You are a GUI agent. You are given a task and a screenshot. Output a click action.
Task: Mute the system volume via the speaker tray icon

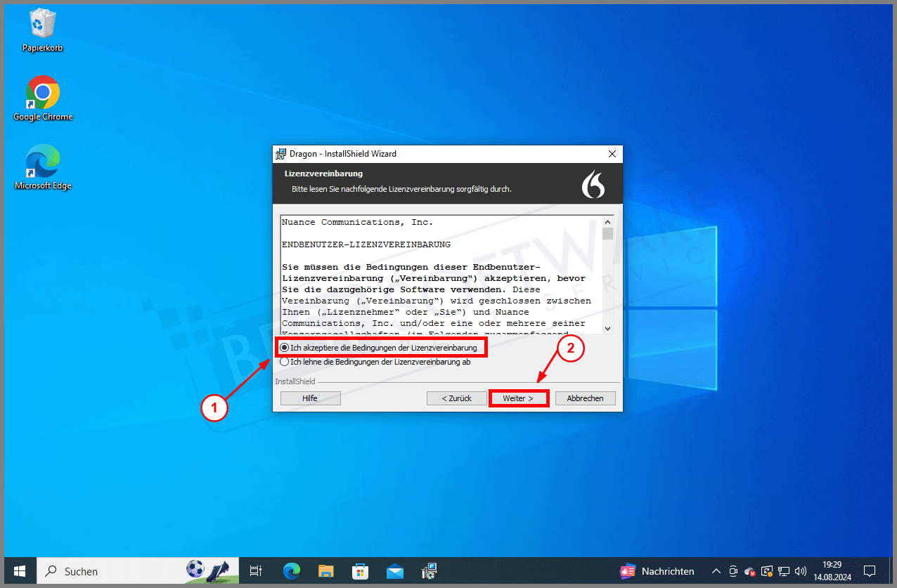801,571
